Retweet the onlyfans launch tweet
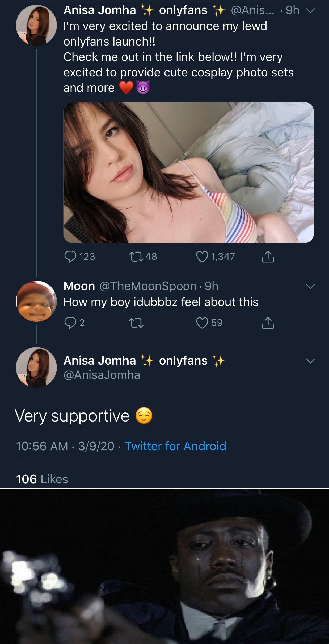The image size is (329, 644). point(135,257)
